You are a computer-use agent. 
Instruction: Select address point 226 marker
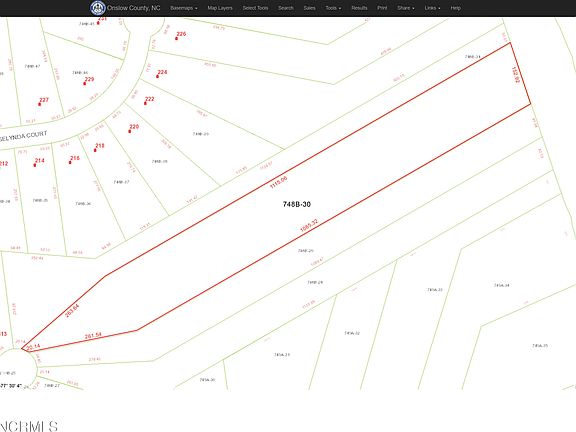176,38
